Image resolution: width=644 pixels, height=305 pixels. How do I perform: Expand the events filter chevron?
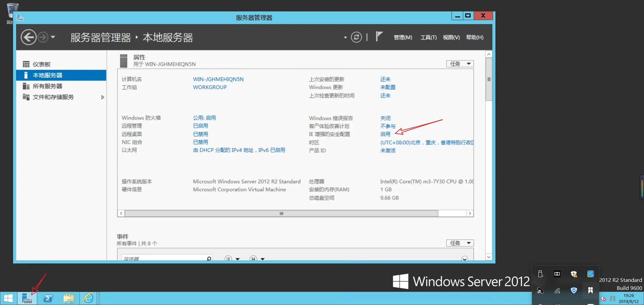(465, 259)
